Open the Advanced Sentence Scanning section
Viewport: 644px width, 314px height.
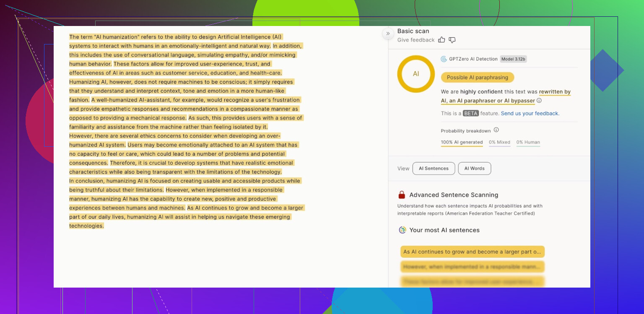(454, 195)
